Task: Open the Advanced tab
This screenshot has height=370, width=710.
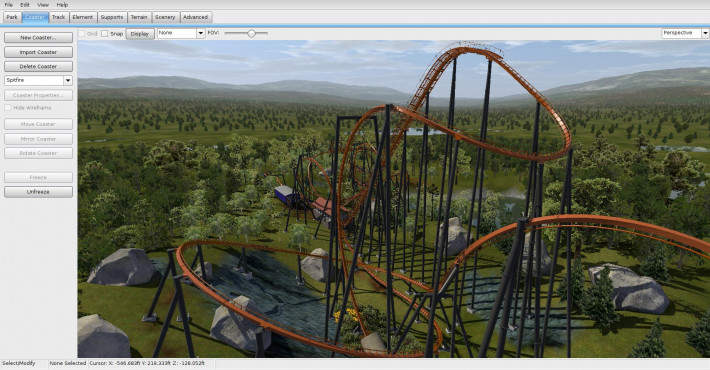Action: (196, 17)
